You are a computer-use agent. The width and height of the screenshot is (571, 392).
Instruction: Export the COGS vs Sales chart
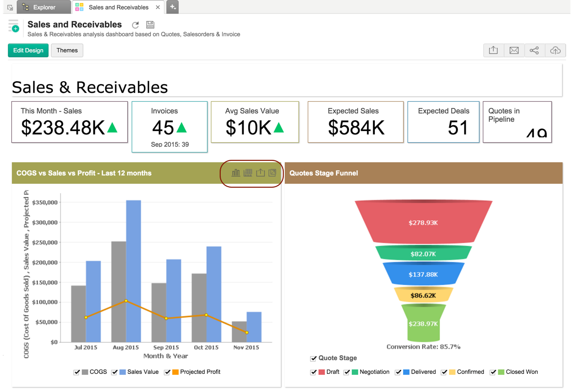260,173
